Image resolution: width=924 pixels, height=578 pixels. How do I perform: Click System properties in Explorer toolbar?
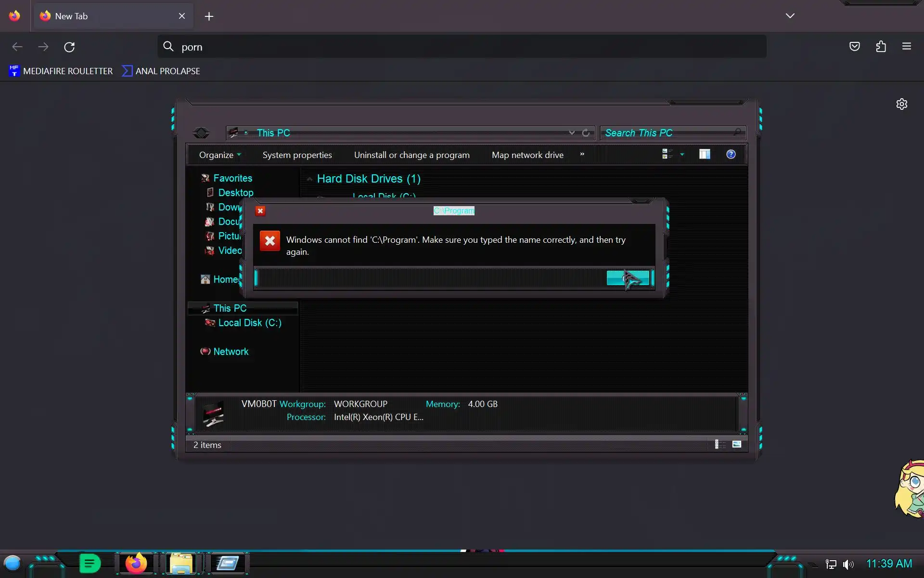click(x=297, y=155)
